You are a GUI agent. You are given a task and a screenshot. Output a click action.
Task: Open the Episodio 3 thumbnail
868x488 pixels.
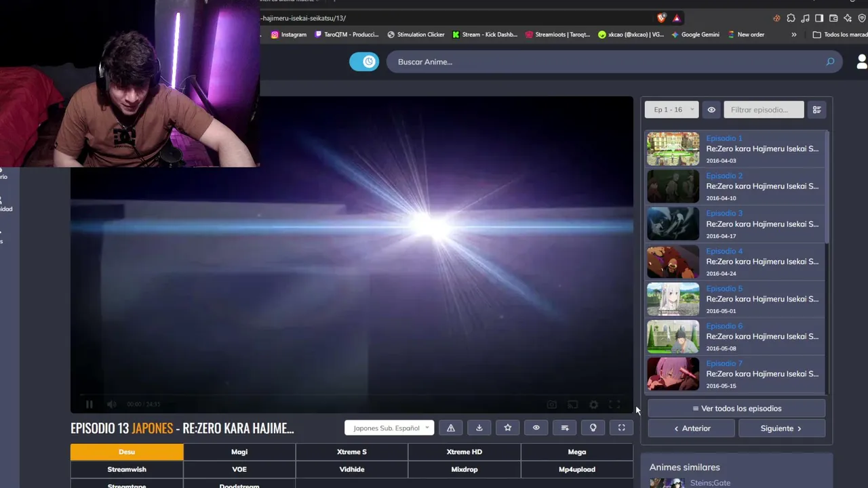(673, 224)
